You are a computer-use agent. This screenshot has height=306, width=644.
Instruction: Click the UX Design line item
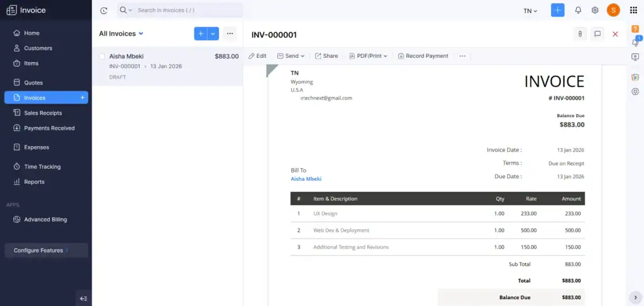tap(325, 213)
